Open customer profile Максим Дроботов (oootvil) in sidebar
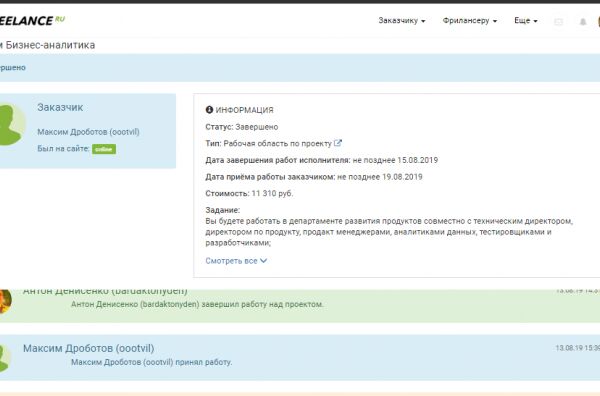 [x=88, y=132]
